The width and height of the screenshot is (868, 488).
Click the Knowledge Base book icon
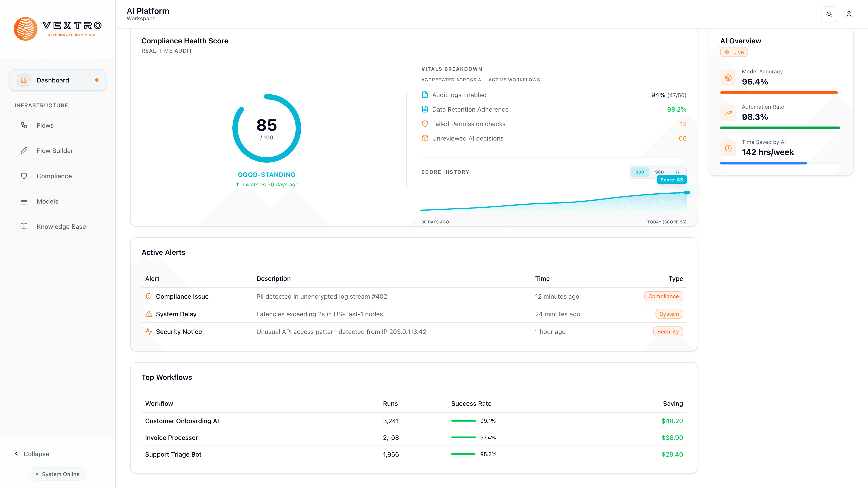[x=24, y=226]
